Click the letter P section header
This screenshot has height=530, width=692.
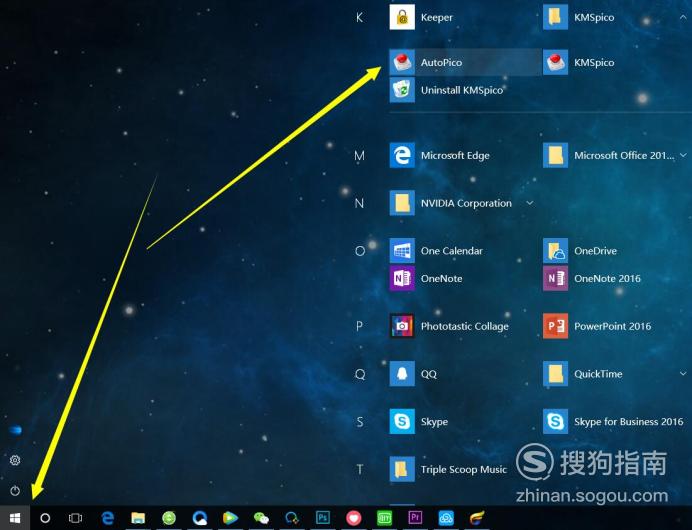[x=360, y=326]
